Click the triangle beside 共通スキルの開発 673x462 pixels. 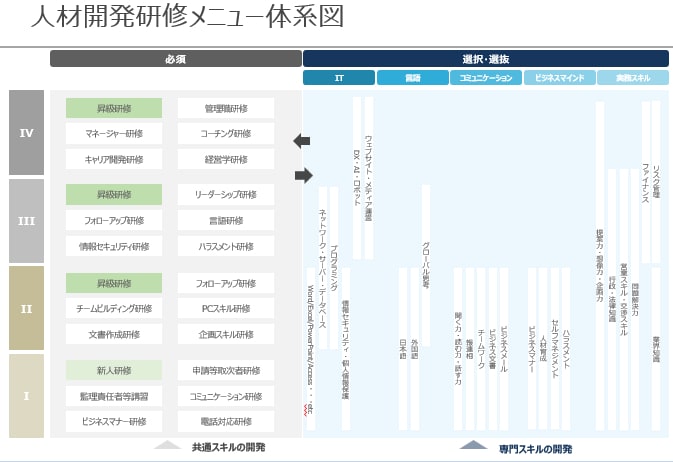pos(167,445)
